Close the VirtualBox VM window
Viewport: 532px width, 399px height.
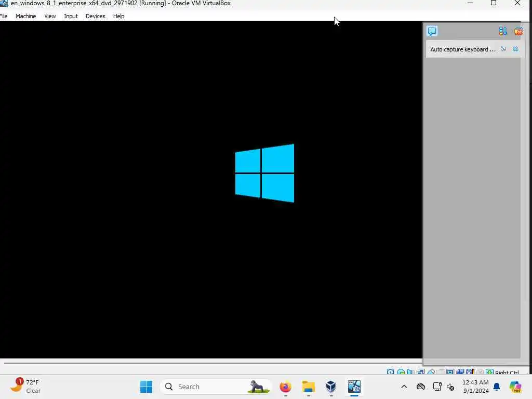tap(517, 3)
